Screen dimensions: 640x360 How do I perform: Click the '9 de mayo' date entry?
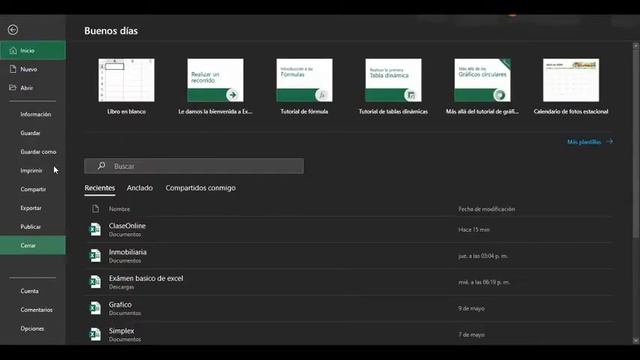click(x=471, y=309)
